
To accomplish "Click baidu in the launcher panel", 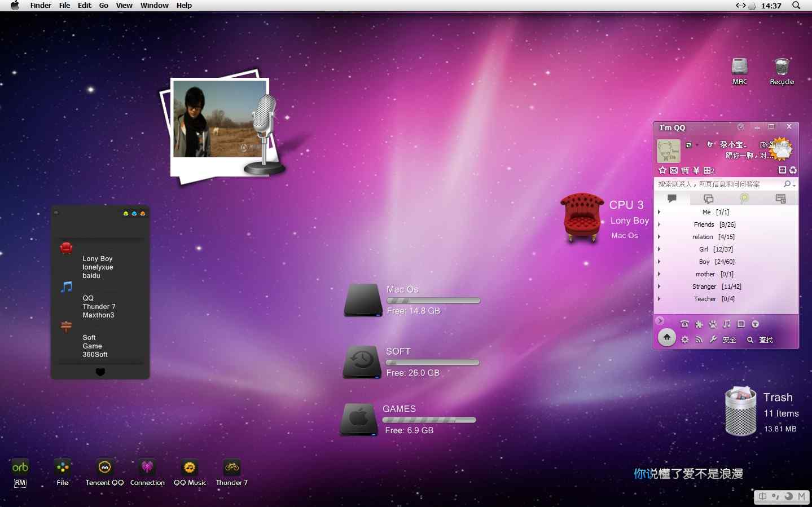I will pyautogui.click(x=91, y=276).
